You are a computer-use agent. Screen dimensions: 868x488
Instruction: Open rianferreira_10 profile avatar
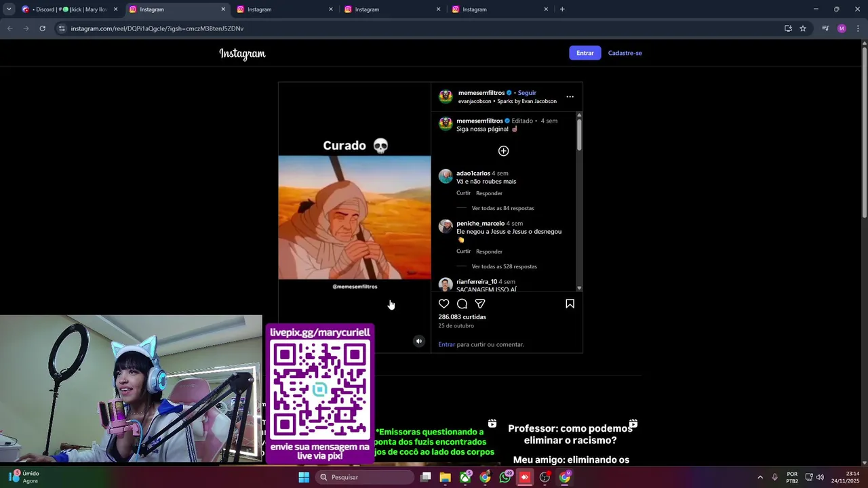446,285
